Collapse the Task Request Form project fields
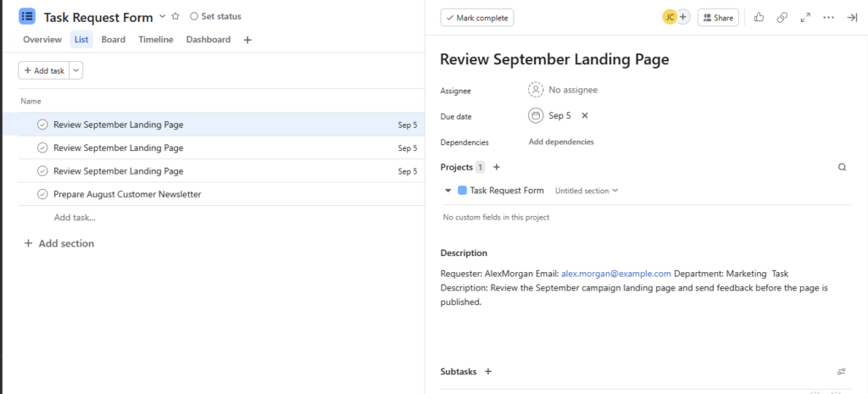The height and width of the screenshot is (394, 868). [448, 191]
